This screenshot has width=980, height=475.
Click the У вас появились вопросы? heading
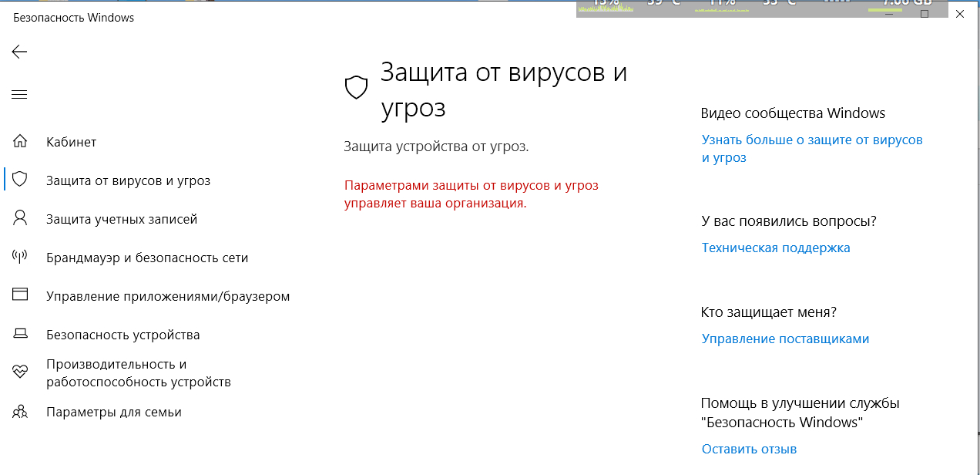pos(788,221)
